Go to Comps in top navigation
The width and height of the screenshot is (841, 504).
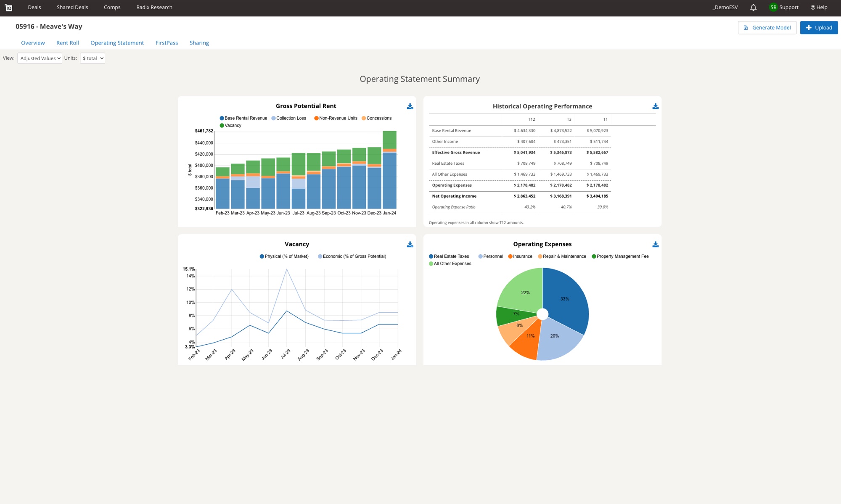[112, 8]
